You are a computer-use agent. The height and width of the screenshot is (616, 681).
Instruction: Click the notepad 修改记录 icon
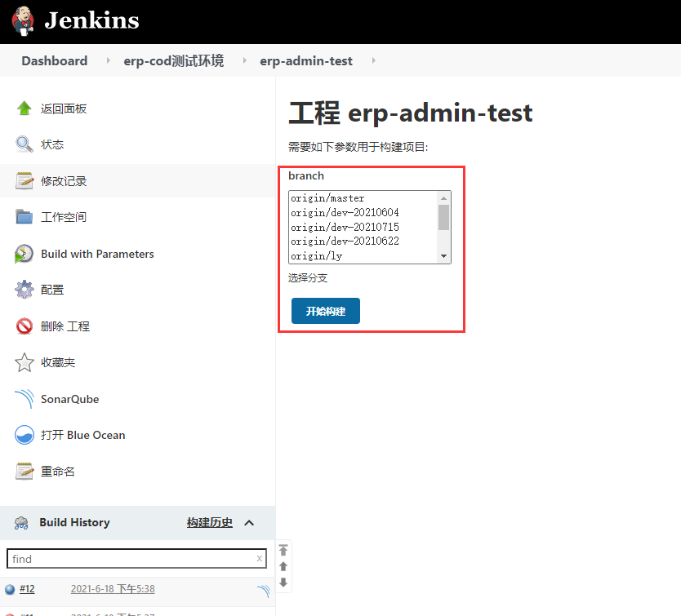[24, 180]
